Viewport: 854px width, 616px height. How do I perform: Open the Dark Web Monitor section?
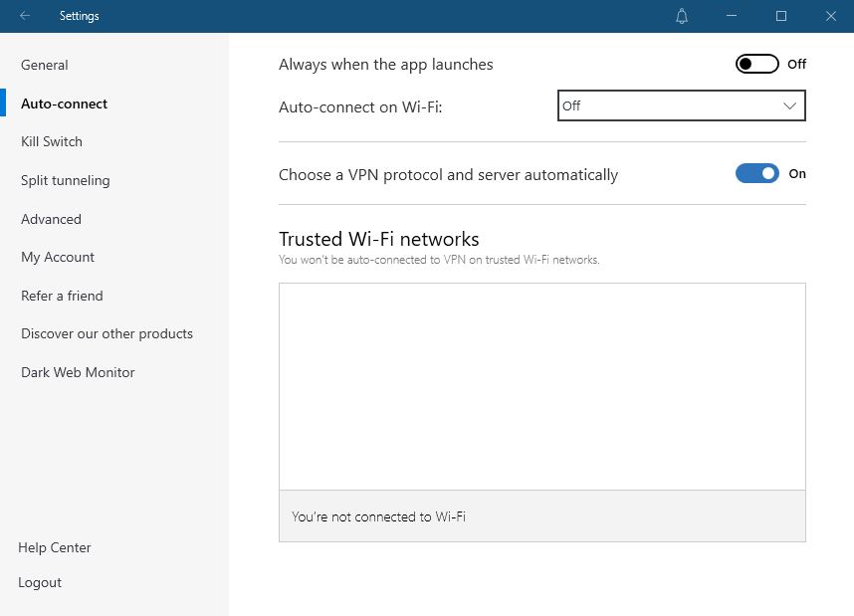coord(78,372)
